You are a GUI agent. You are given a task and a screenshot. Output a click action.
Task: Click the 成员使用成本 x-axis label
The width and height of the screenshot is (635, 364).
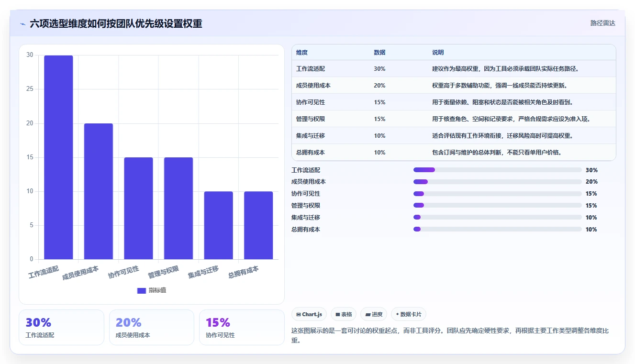tap(80, 274)
